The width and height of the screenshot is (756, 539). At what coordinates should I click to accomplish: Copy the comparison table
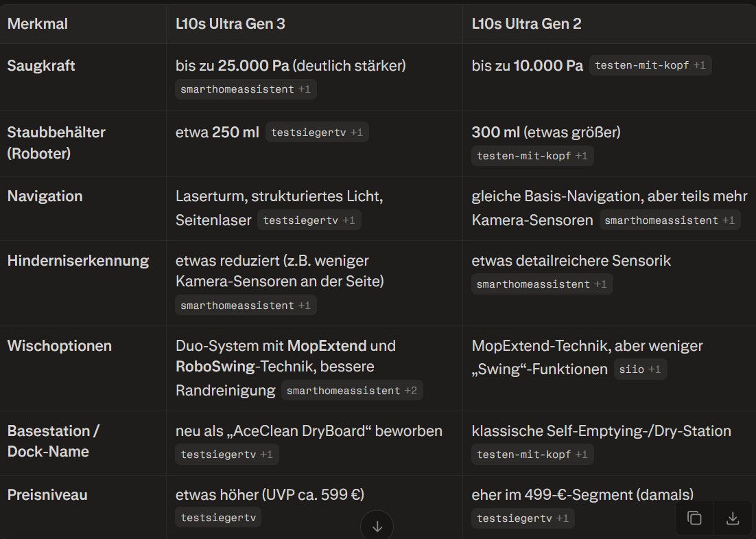(694, 518)
